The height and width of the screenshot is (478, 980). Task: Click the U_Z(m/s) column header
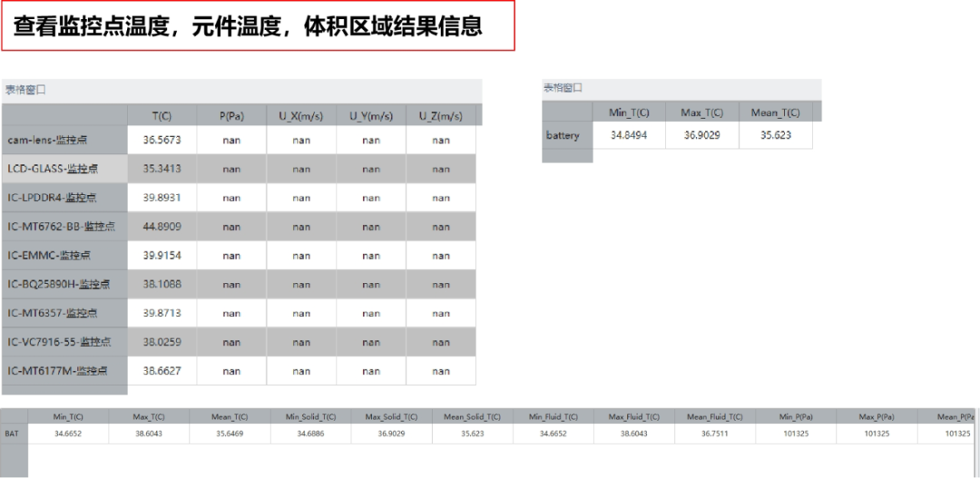[441, 115]
